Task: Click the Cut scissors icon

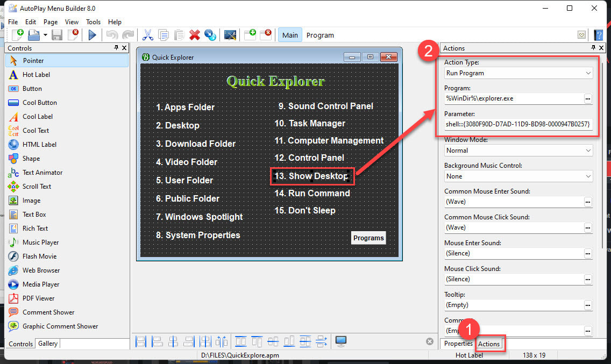Action: click(148, 35)
